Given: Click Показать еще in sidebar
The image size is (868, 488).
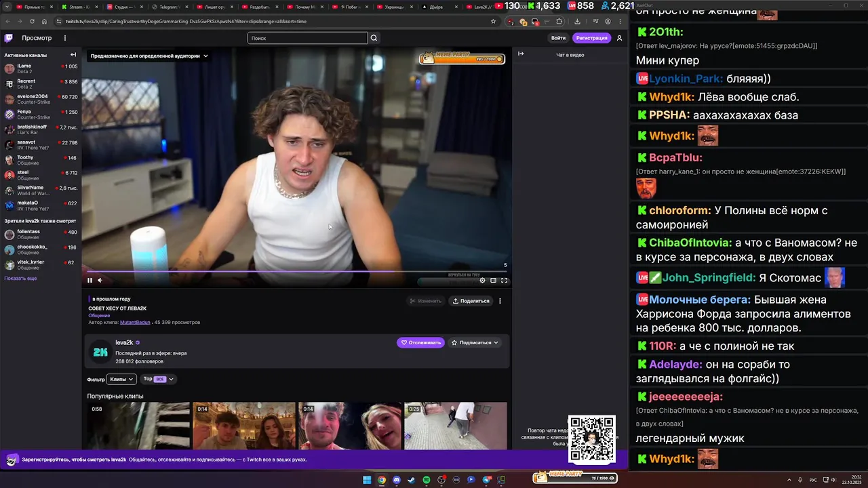Looking at the screenshot, I should [x=20, y=279].
